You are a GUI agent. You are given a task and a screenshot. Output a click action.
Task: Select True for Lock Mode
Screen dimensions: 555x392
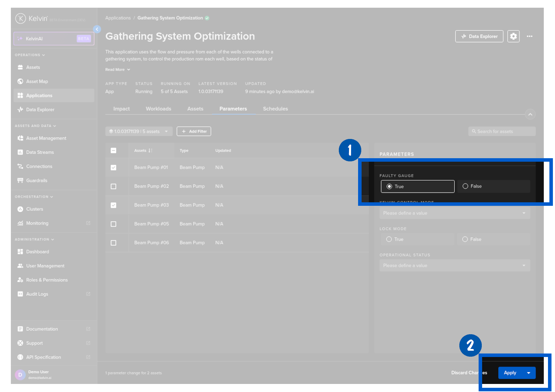pyautogui.click(x=389, y=239)
